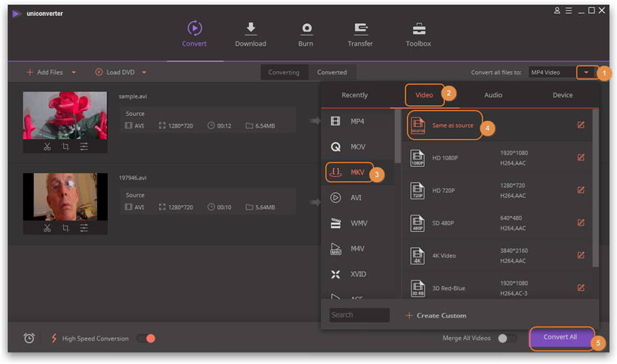The image size is (617, 364).
Task: Edit the 3D Red-Blue preset
Action: [x=581, y=288]
